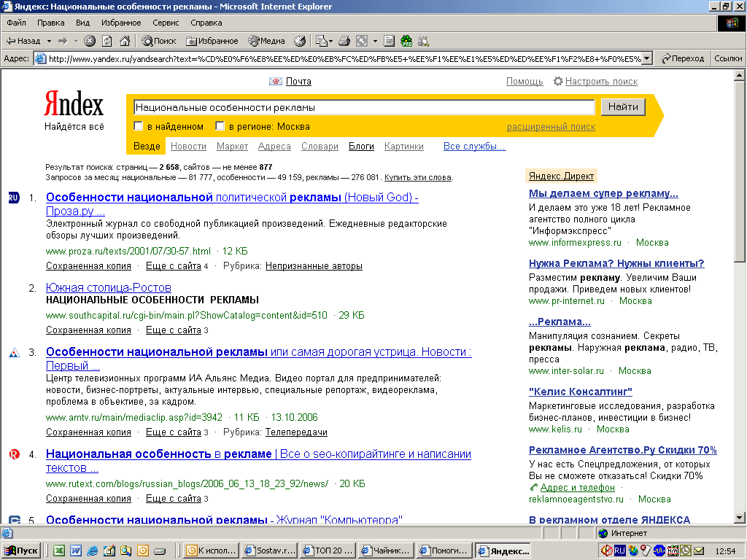Expand the Mail toolbar dropdown arrow
747x560 pixels.
pos(330,41)
